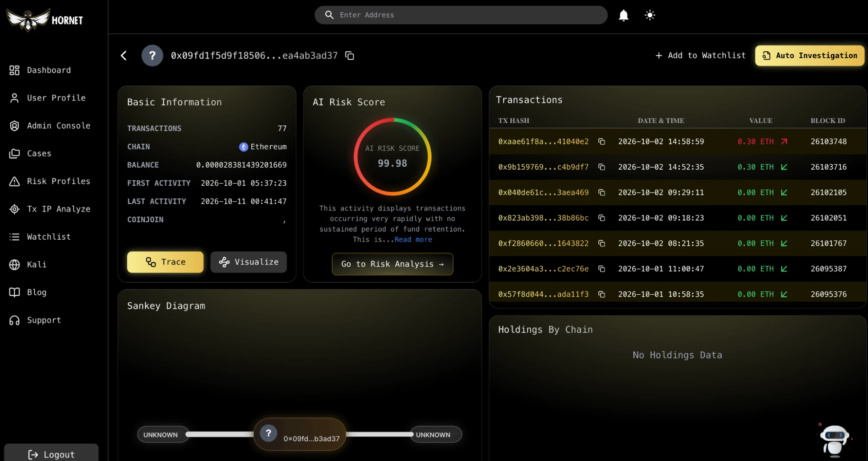This screenshot has height=461, width=868.
Task: Click block ID 26103716
Action: pyautogui.click(x=829, y=167)
